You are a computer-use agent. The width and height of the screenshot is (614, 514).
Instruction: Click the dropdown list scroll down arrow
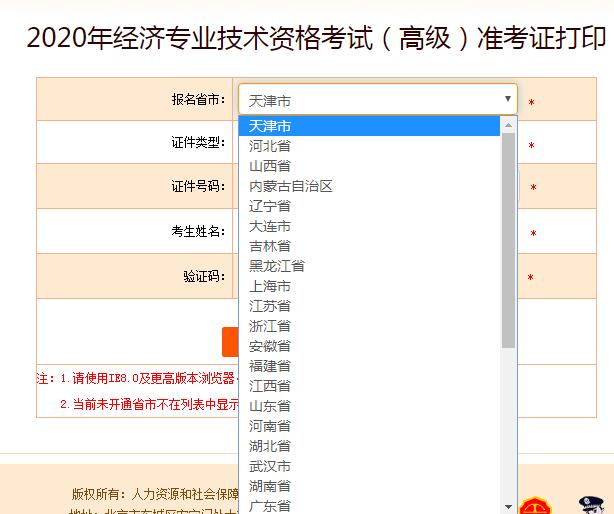tap(508, 506)
